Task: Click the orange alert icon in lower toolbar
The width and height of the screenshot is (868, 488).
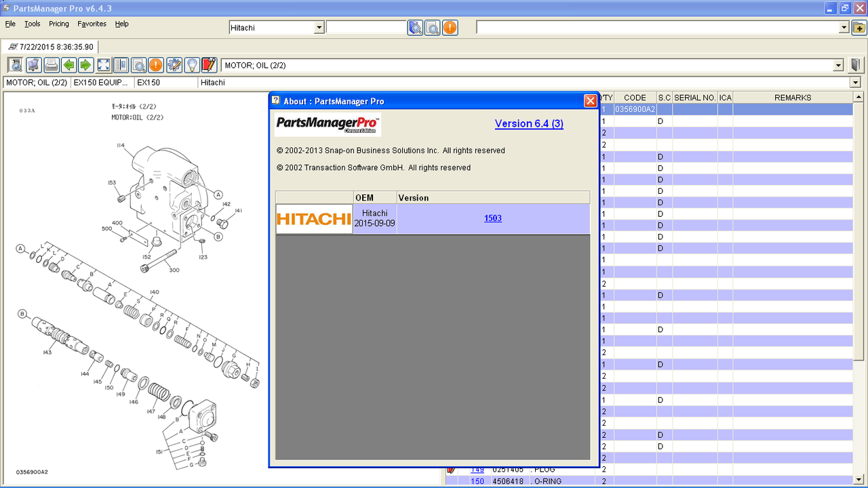Action: 156,65
